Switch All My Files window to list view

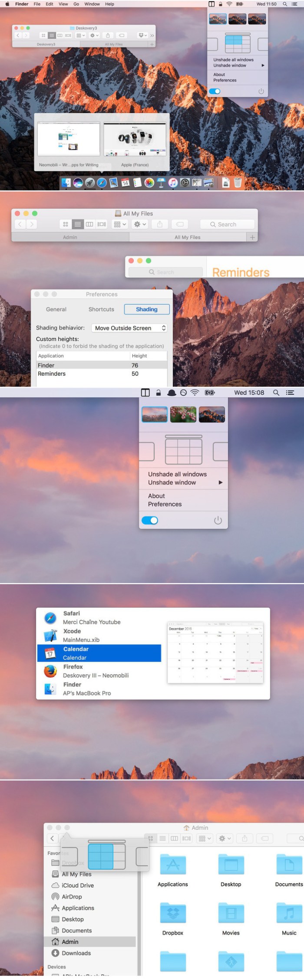(77, 224)
